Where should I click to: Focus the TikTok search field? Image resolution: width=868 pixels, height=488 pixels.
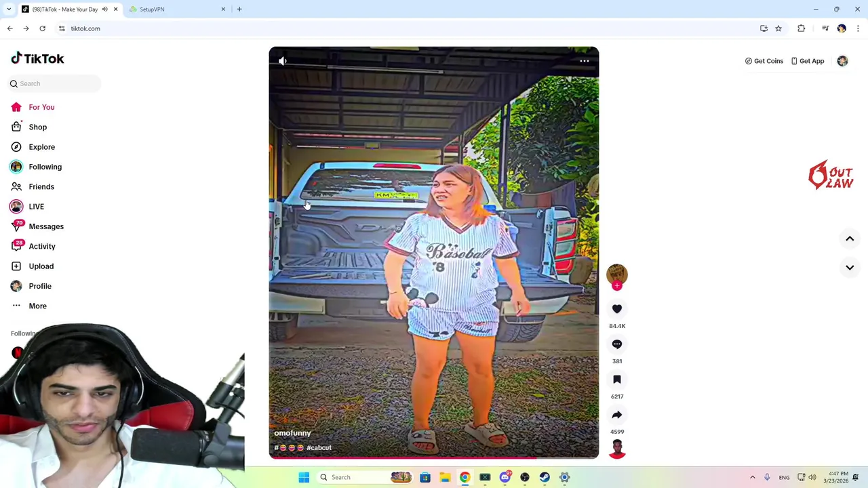[56, 83]
